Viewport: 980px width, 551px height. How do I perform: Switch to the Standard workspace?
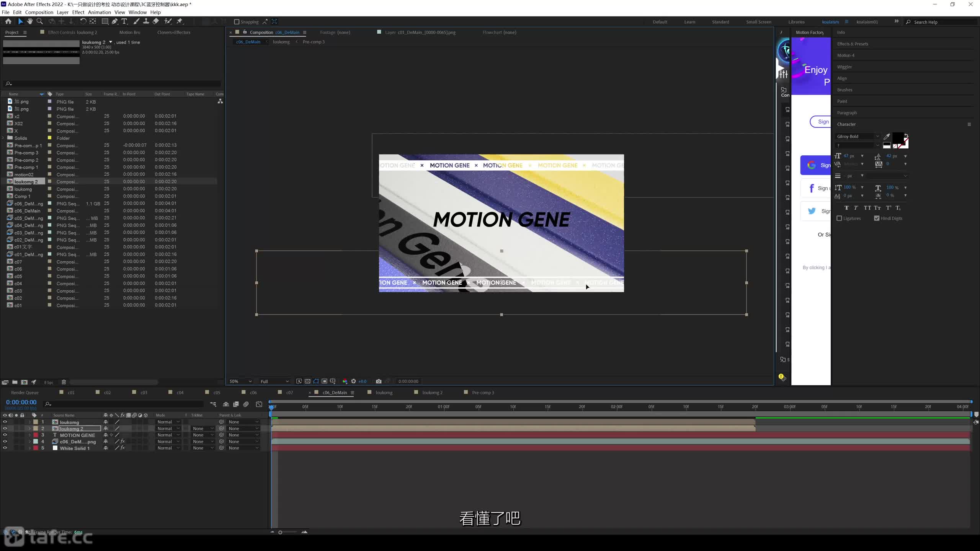[x=720, y=22]
